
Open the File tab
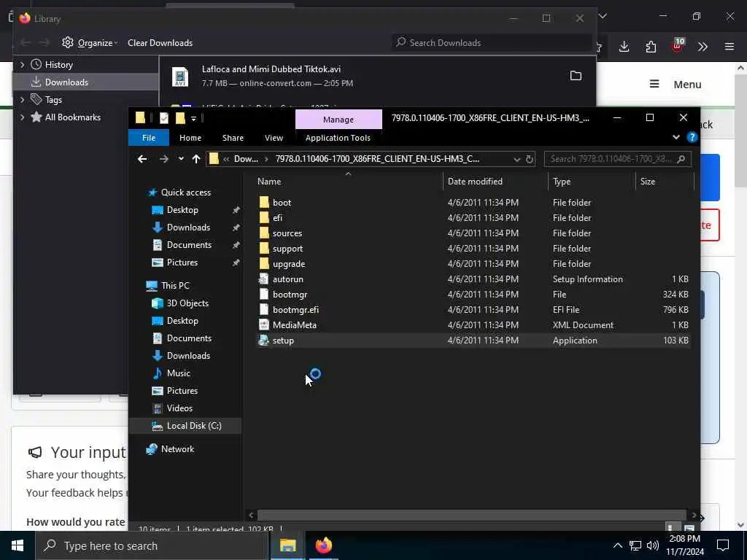(x=149, y=138)
